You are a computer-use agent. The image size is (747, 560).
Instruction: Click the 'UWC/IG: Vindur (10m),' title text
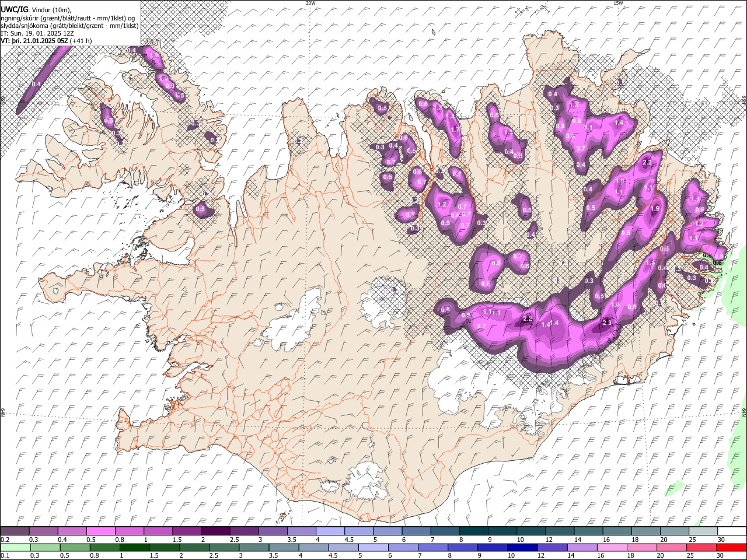[36, 10]
